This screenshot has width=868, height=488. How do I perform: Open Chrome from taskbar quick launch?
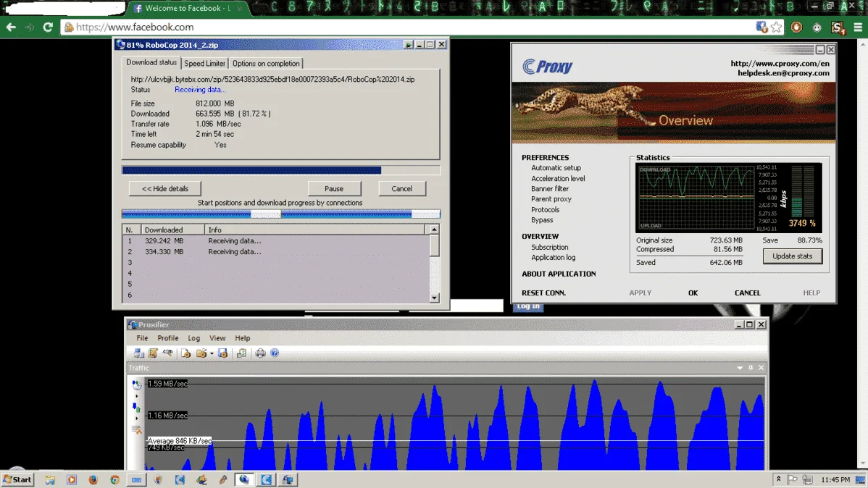click(x=114, y=480)
